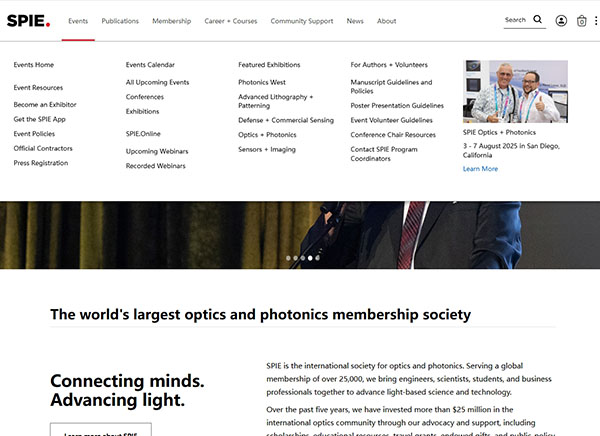Open Event Resources link
This screenshot has width=600, height=436.
coord(38,88)
